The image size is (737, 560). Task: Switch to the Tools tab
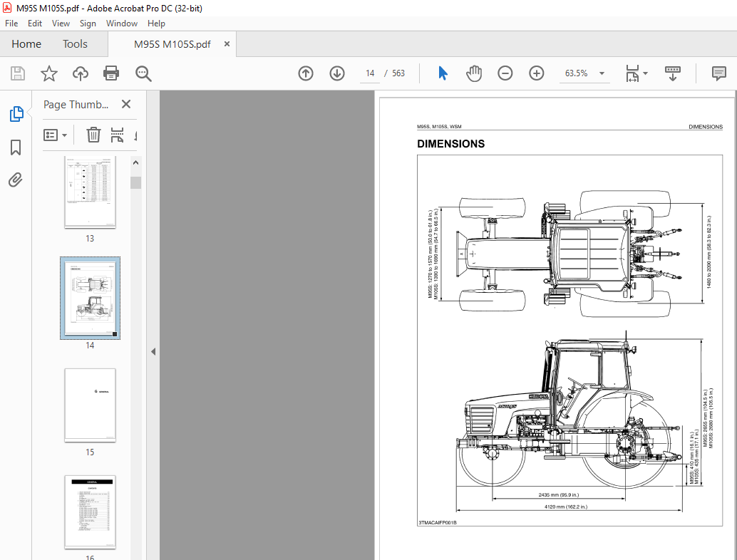click(76, 44)
